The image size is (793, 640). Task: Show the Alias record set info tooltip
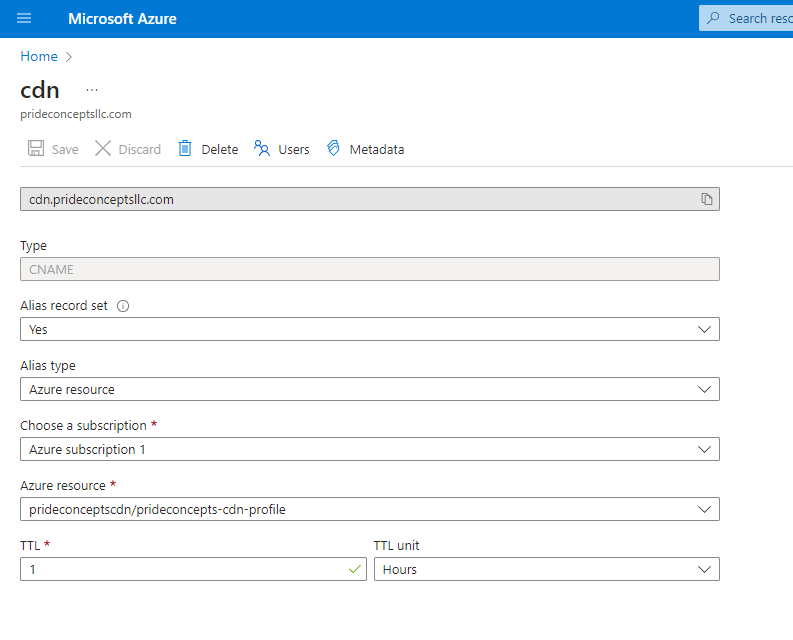click(x=123, y=306)
